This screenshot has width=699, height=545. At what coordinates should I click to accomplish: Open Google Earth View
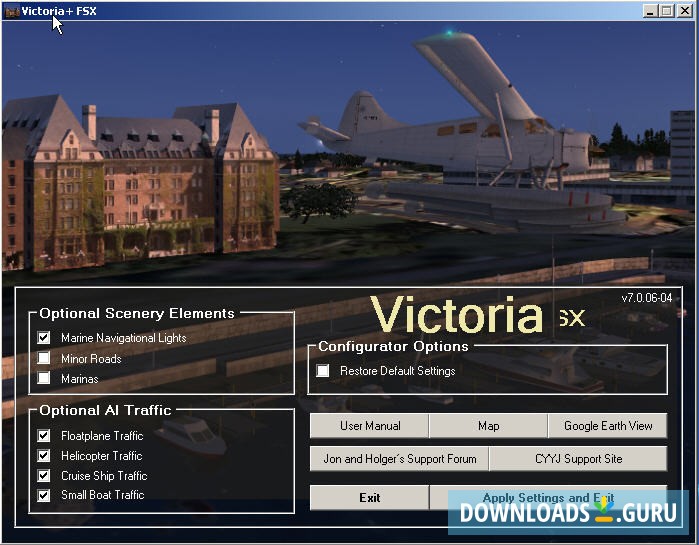coord(608,426)
